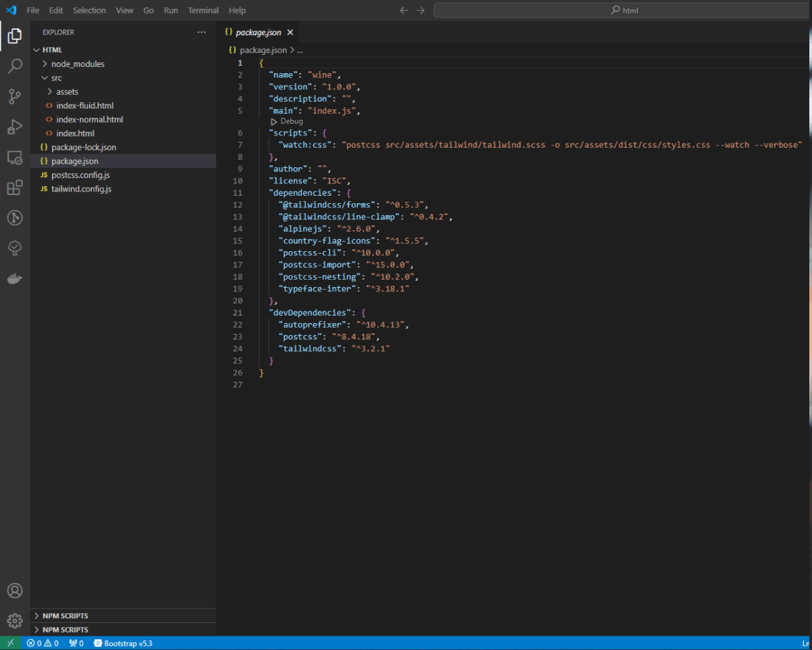Open the Manage gear icon
Image resolution: width=812 pixels, height=650 pixels.
point(14,620)
